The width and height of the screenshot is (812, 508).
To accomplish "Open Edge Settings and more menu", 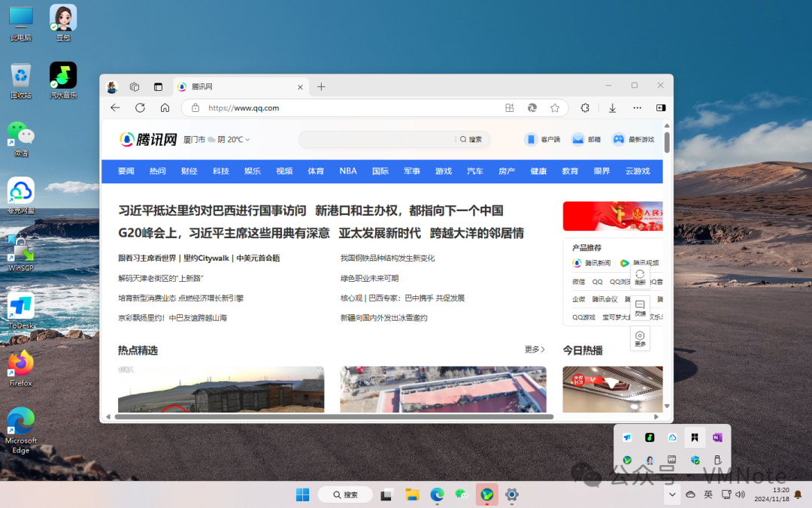I will coord(637,107).
